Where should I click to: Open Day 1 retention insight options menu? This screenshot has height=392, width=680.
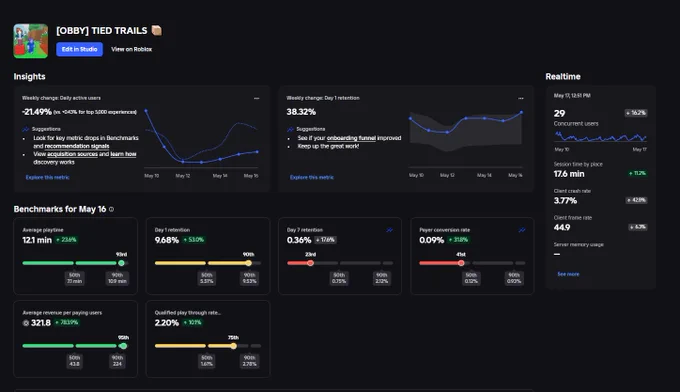pyautogui.click(x=520, y=98)
